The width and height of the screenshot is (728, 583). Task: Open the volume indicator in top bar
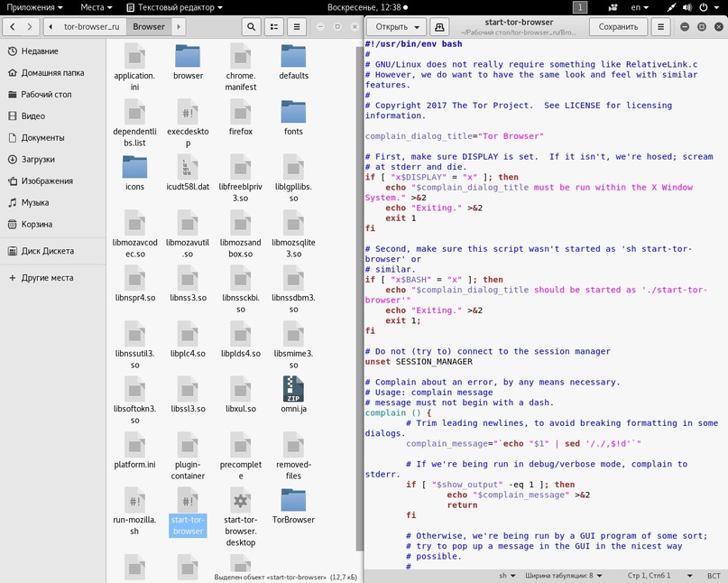(x=687, y=7)
